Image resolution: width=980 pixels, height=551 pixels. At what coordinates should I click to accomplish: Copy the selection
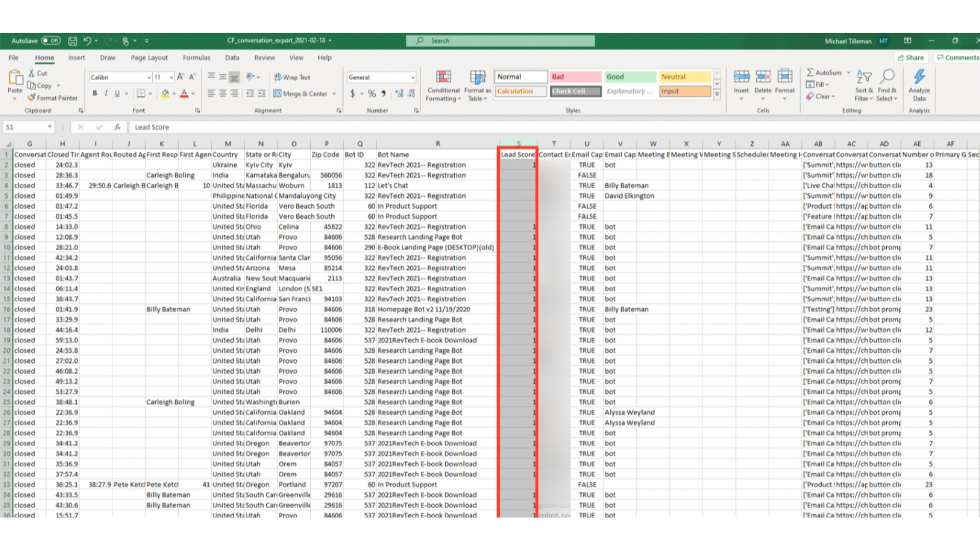click(40, 86)
